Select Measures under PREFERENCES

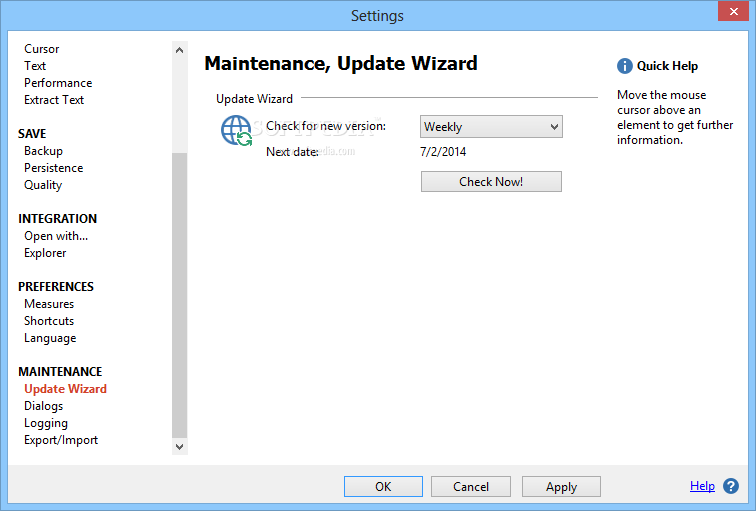pyautogui.click(x=49, y=304)
